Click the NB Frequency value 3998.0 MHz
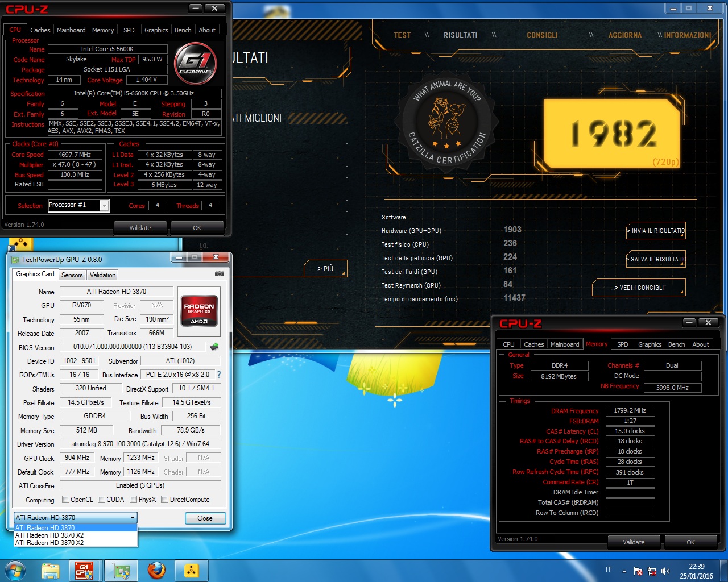Image resolution: width=728 pixels, height=582 pixels. coord(672,388)
